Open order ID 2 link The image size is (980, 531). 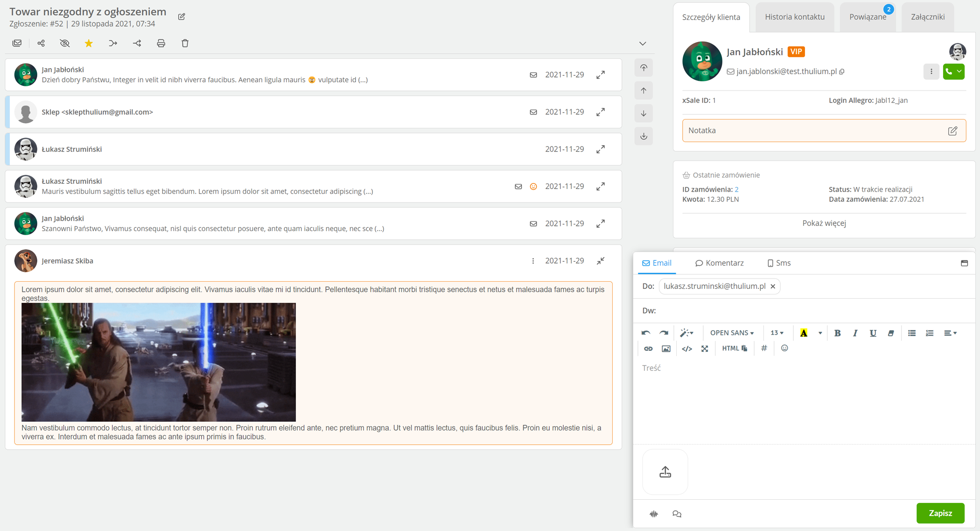pos(736,189)
